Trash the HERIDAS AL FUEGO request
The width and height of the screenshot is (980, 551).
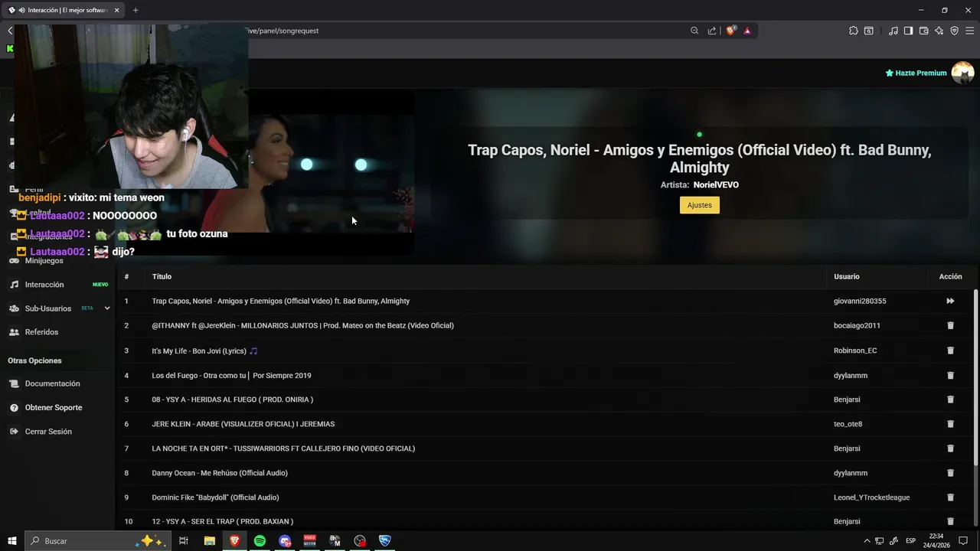pos(950,399)
